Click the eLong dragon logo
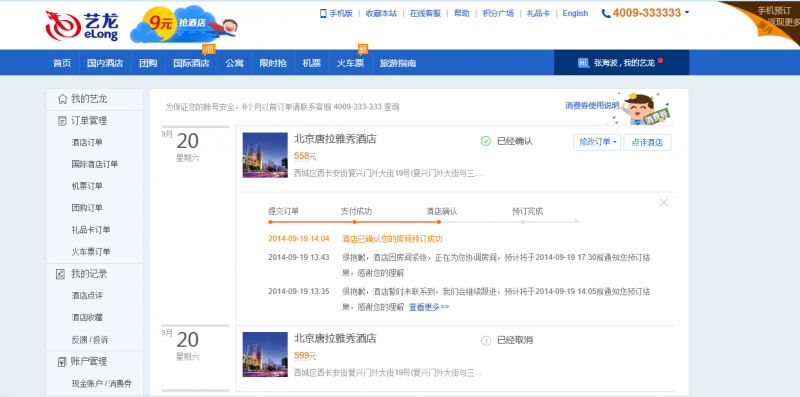The image size is (800, 397). 82,26
